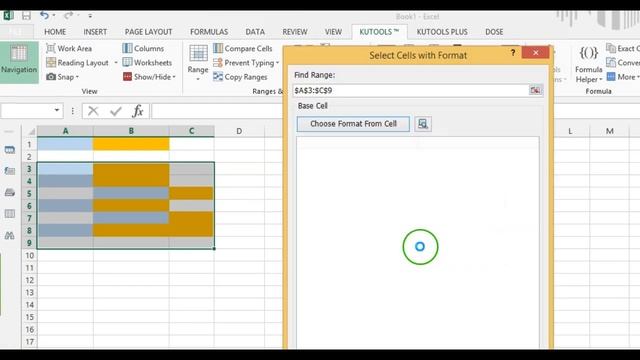The image size is (640, 360).
Task: Select the orange cell C5
Action: [x=191, y=193]
